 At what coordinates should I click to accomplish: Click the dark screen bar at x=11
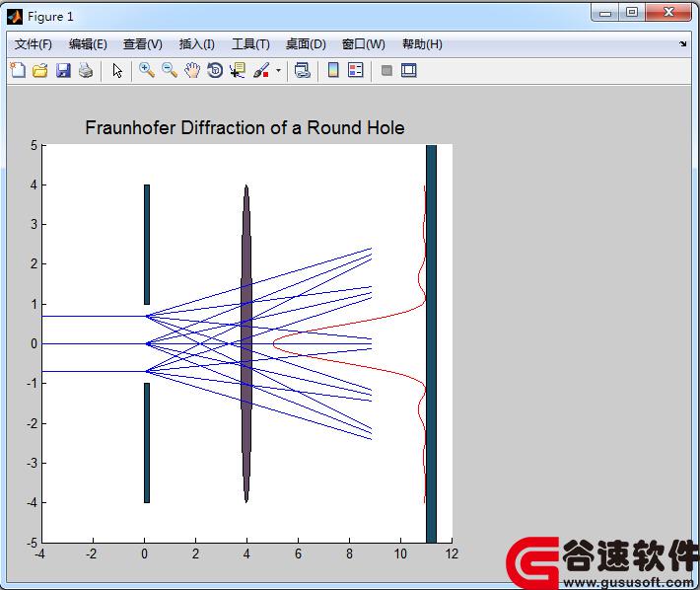pyautogui.click(x=431, y=343)
